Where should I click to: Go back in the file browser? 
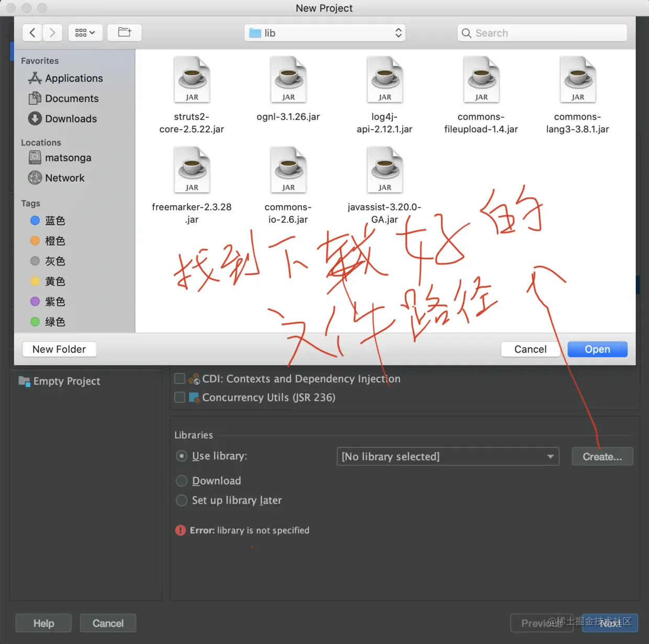point(32,32)
